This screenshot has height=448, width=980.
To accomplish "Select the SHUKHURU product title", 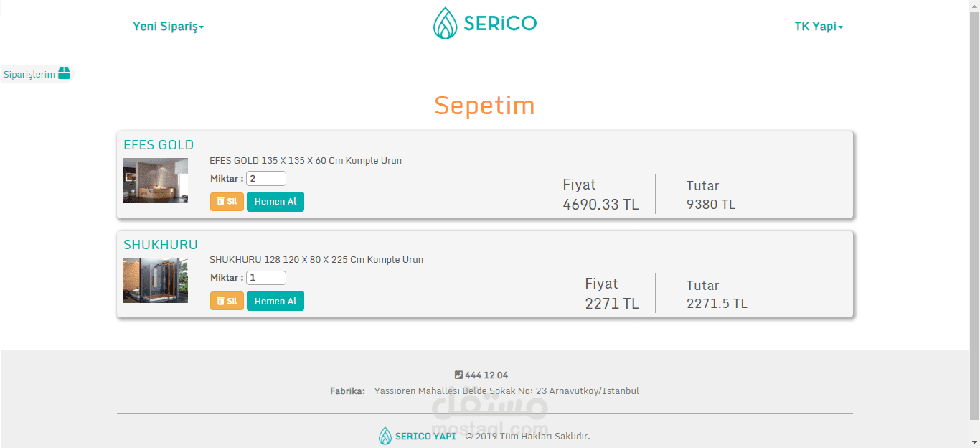I will point(161,244).
